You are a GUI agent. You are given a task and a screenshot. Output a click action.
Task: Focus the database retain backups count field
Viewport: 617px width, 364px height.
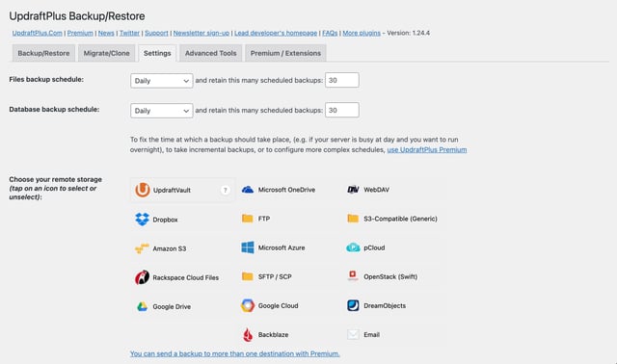pos(342,110)
